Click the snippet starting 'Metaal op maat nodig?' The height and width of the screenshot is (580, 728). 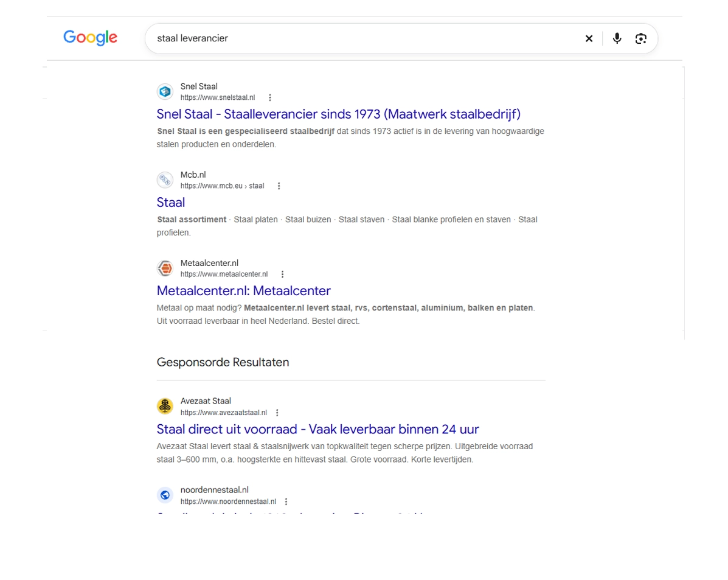(x=346, y=314)
